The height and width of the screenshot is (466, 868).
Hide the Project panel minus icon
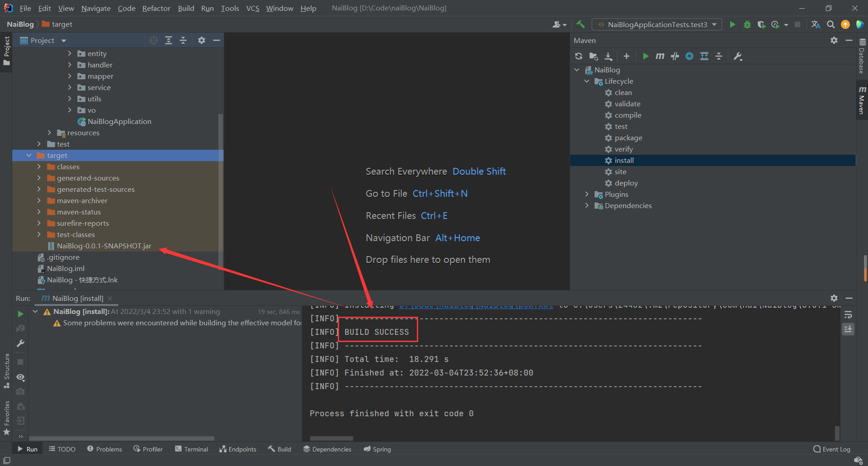pos(217,40)
